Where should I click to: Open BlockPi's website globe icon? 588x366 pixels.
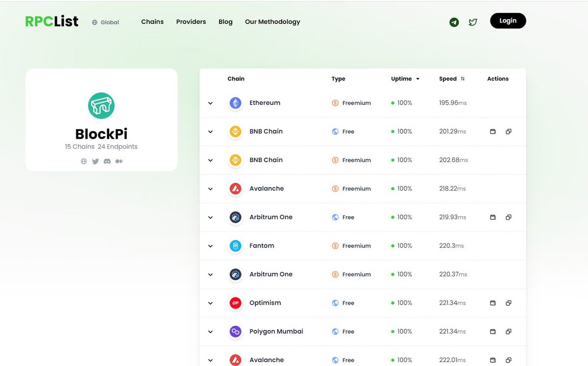[84, 161]
